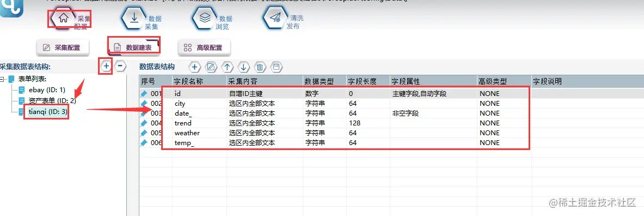Click the 高级类型 column header

504,81
